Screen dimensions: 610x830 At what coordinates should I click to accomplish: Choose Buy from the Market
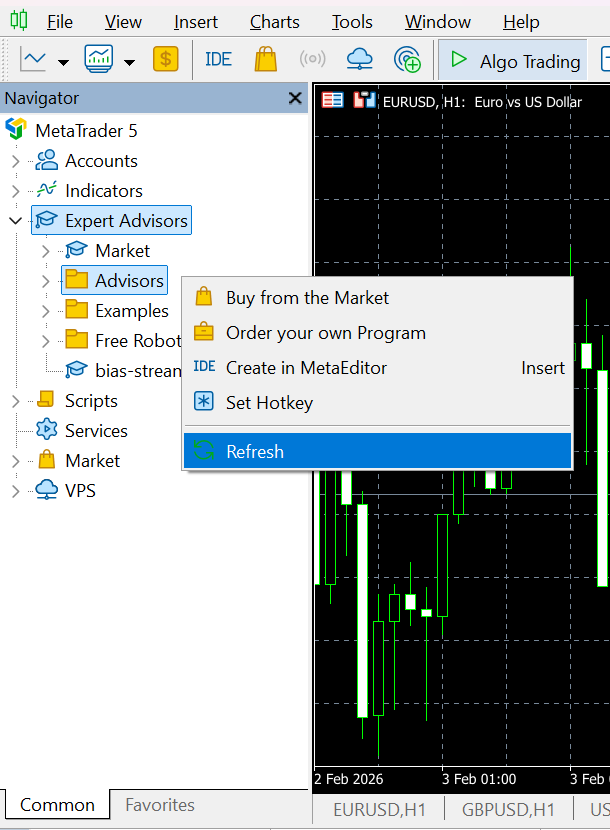[377, 297]
